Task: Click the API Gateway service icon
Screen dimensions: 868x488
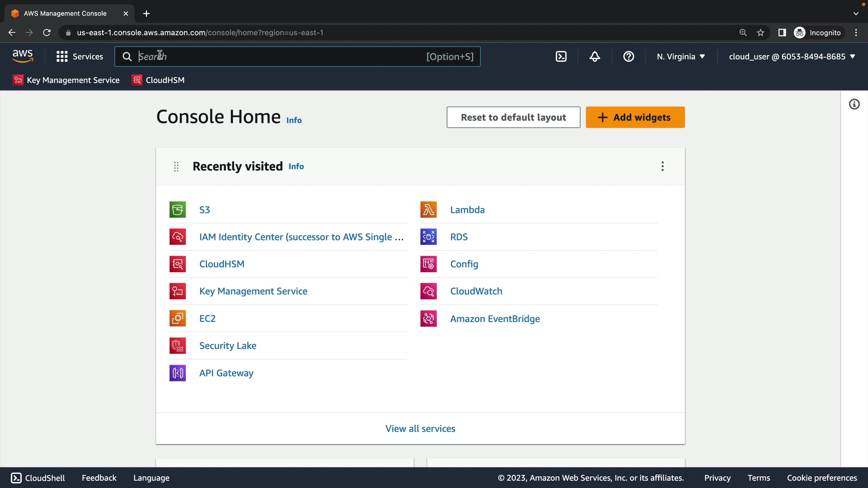Action: click(x=178, y=373)
